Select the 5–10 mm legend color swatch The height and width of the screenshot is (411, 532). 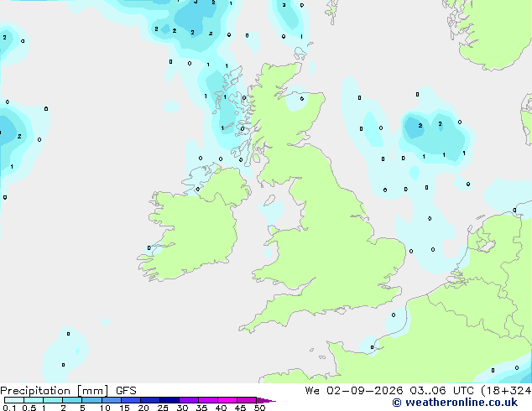click(91, 400)
